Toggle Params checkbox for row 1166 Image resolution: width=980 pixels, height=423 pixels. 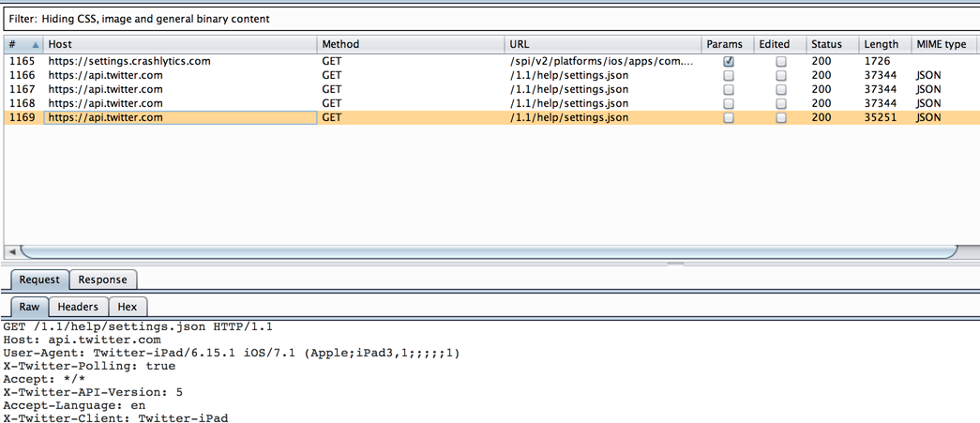(x=728, y=76)
